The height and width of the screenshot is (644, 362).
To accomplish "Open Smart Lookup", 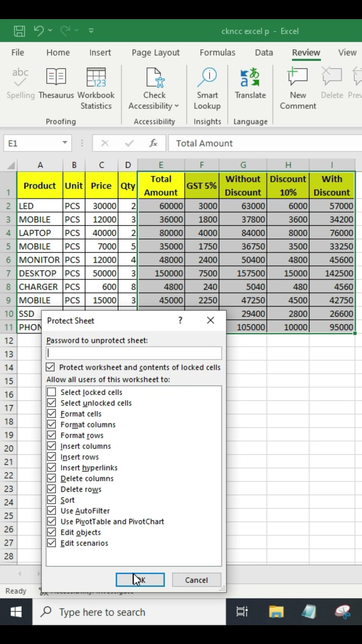I will (207, 89).
